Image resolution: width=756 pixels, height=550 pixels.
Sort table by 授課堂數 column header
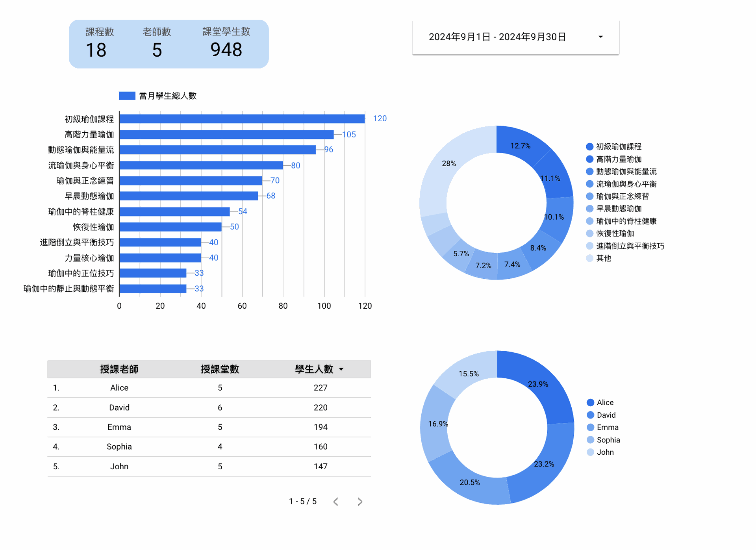220,369
